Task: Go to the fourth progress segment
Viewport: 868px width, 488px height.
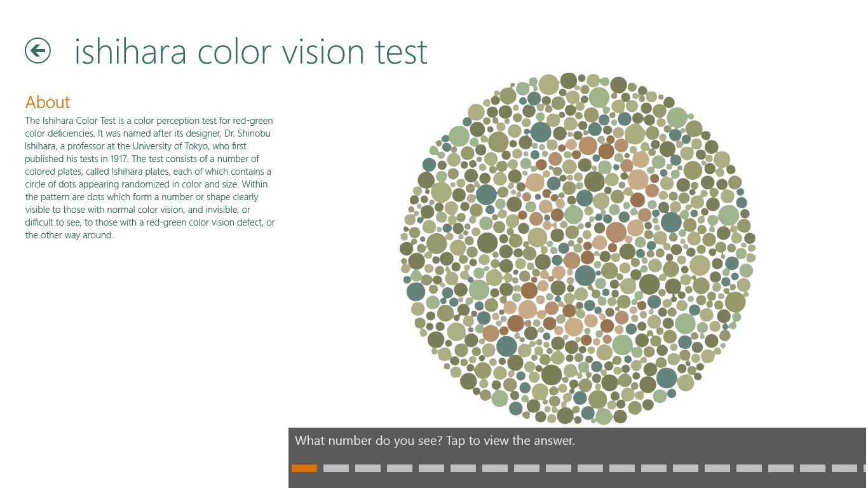Action: click(x=400, y=468)
